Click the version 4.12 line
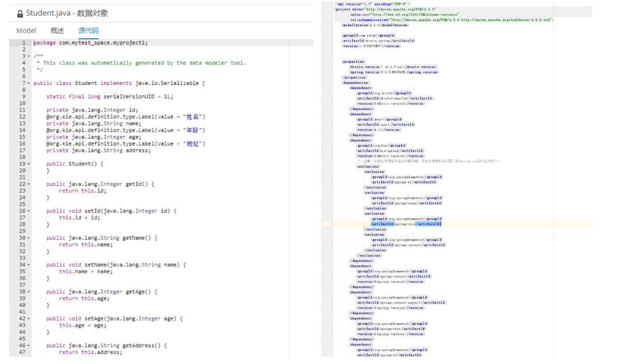 point(379,130)
